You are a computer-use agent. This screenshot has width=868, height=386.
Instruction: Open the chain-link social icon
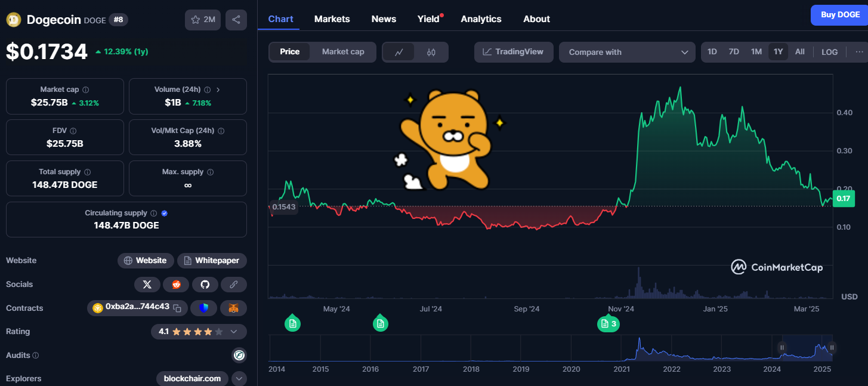pyautogui.click(x=234, y=285)
